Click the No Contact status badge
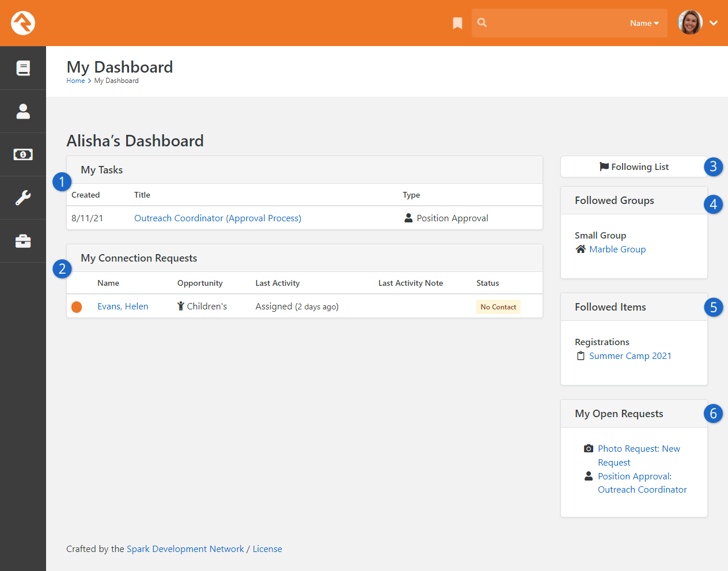 (498, 307)
